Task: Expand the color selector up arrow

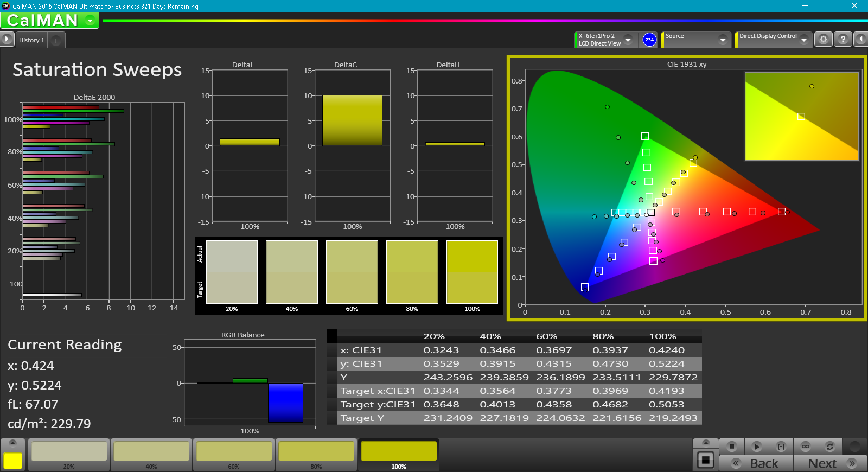Action: coord(13,443)
